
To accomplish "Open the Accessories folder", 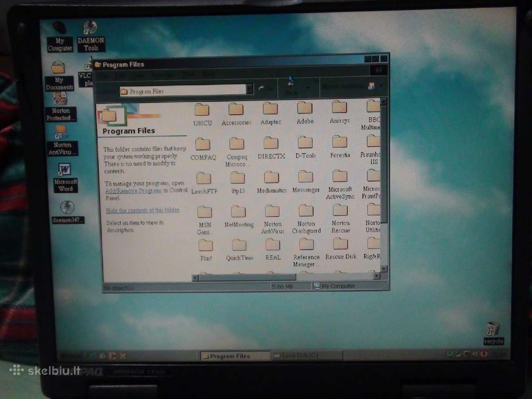I will 236,114.
